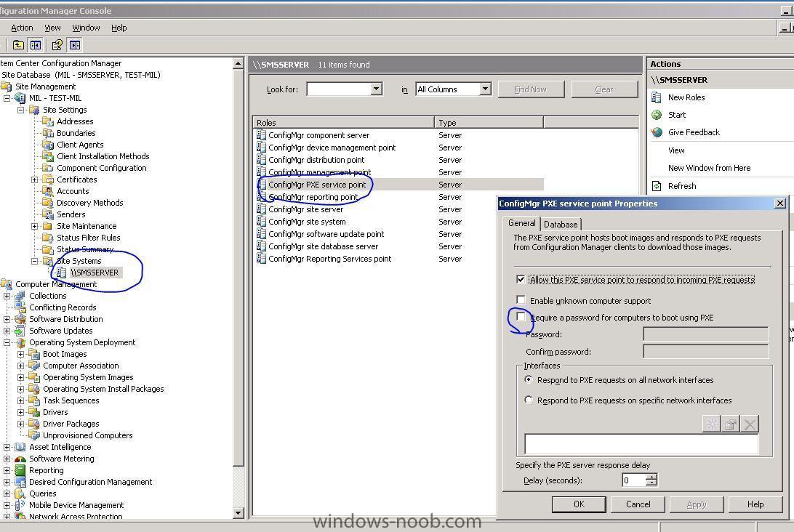This screenshot has width=794, height=532.
Task: Collapse the Site Settings node
Action: pos(21,109)
